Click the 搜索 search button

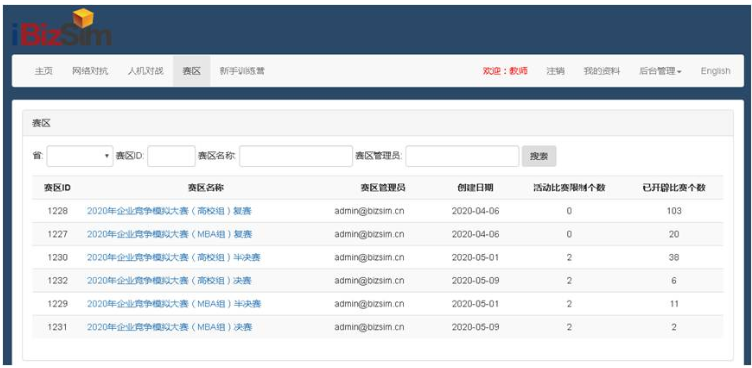pyautogui.click(x=539, y=156)
